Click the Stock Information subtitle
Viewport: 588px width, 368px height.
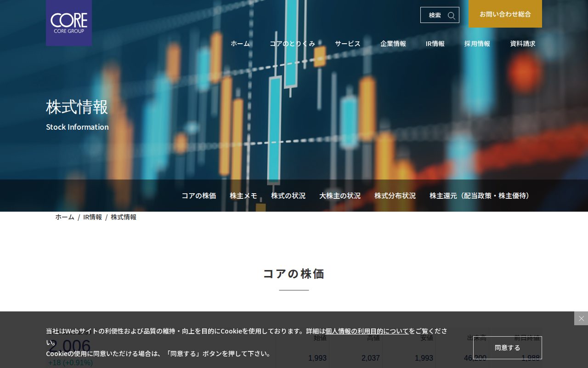click(77, 127)
